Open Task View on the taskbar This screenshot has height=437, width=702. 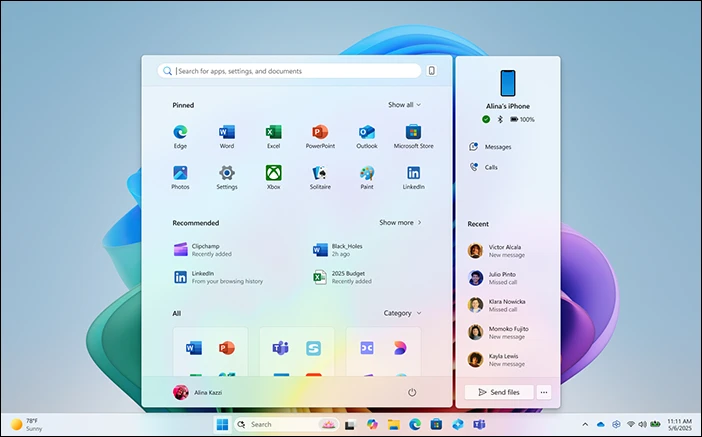coord(350,424)
